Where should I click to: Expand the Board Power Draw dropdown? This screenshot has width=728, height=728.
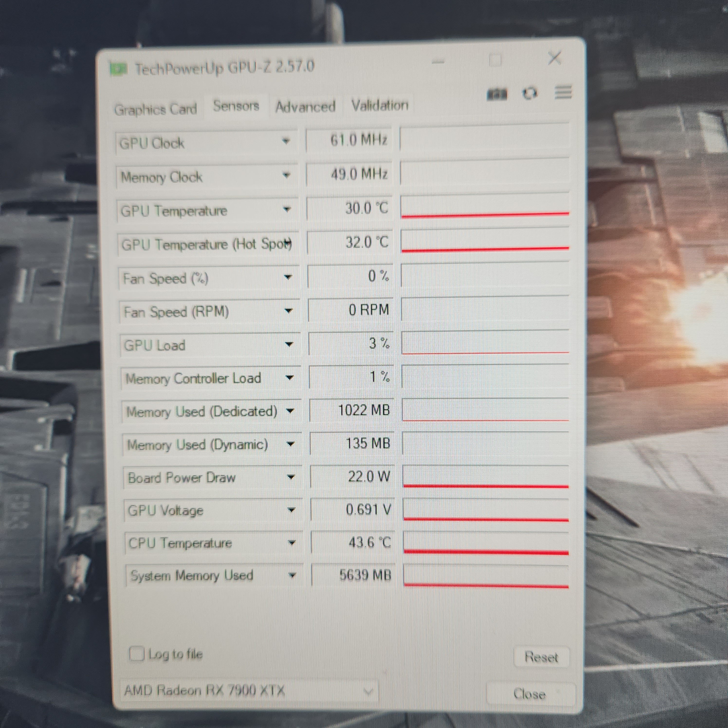pyautogui.click(x=291, y=477)
